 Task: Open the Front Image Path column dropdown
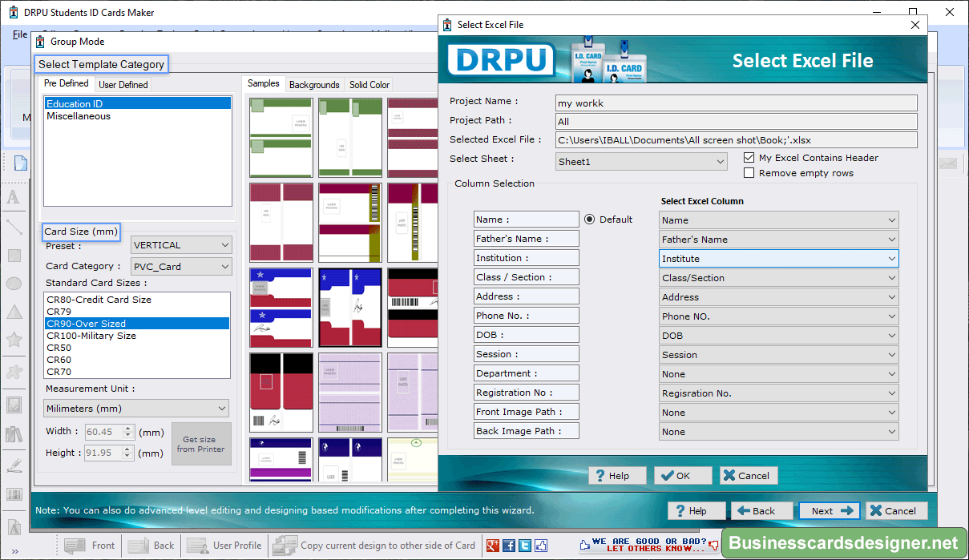pyautogui.click(x=778, y=413)
